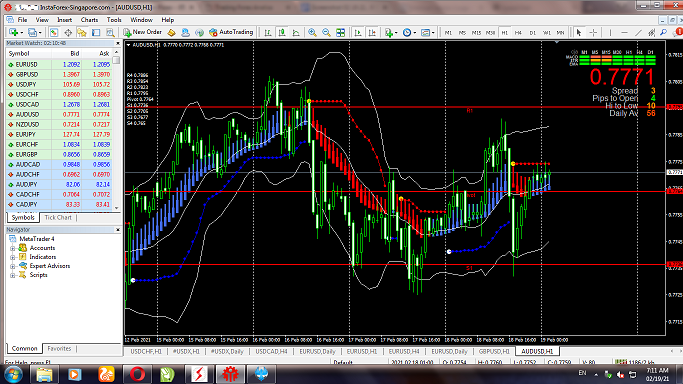Toggle the Data Window crosshair icon
This screenshot has height=384, width=683.
pyautogui.click(x=68, y=32)
